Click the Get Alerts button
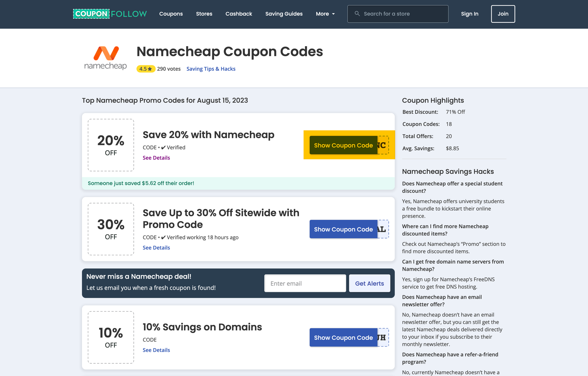This screenshot has width=588, height=376. 370,283
